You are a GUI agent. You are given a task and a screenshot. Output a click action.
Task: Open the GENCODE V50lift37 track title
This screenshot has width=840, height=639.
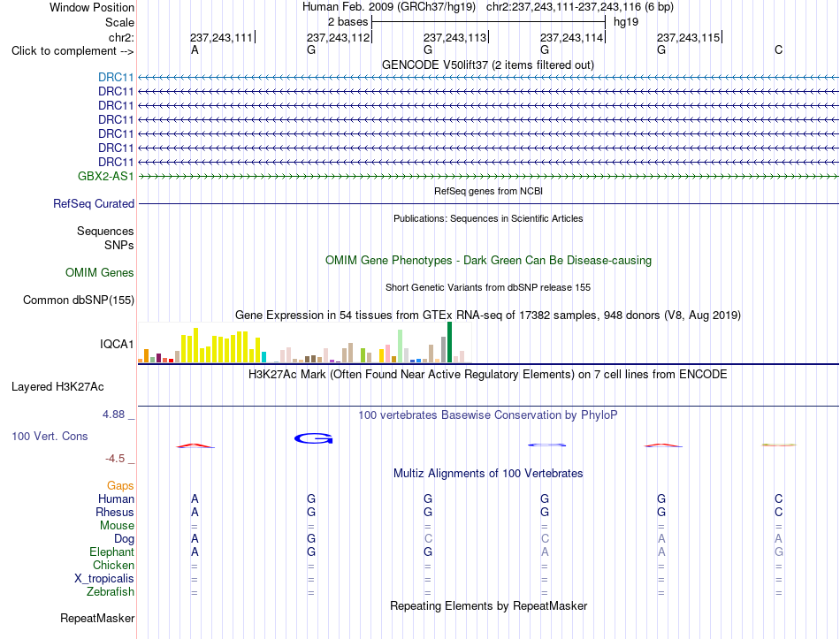click(x=488, y=65)
